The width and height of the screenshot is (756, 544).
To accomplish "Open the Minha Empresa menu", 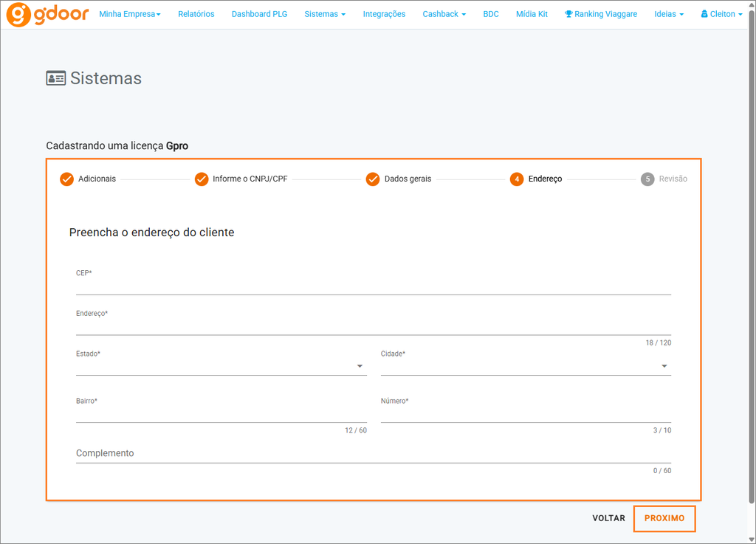I will (130, 14).
